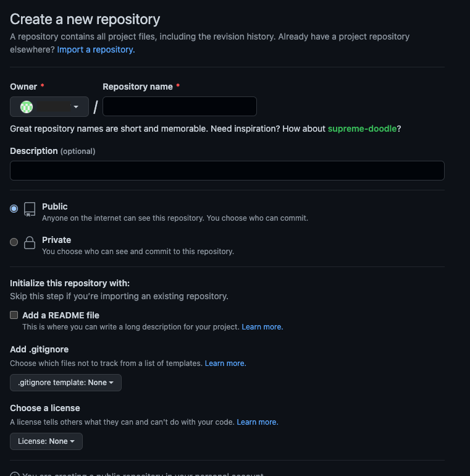Open Learn more link for README
The width and height of the screenshot is (470, 476).
[262, 326]
